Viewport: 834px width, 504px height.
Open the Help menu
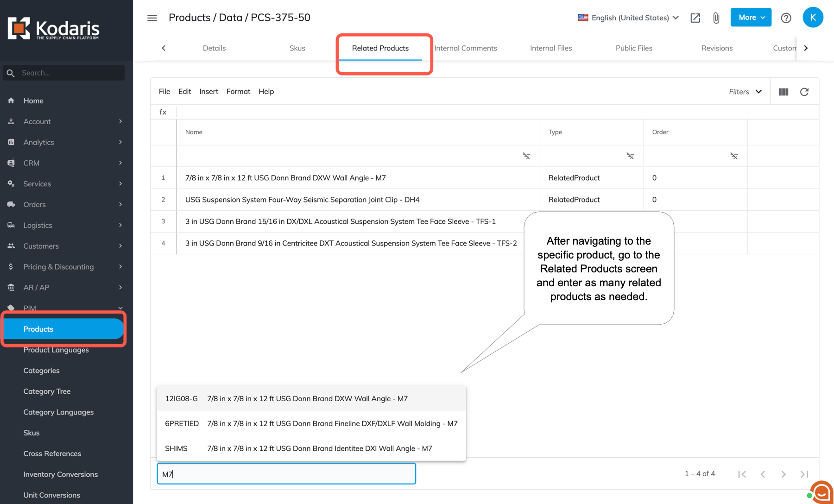(x=266, y=92)
